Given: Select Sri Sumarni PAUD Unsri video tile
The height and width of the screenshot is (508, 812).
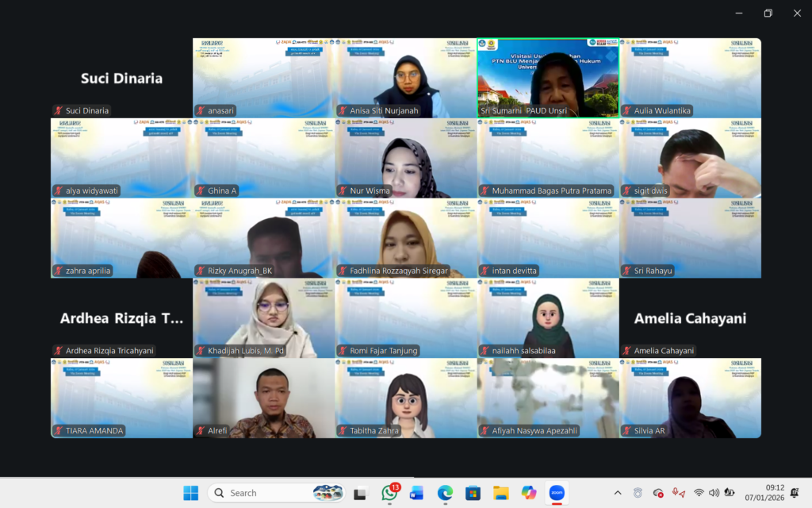Looking at the screenshot, I should [x=548, y=78].
